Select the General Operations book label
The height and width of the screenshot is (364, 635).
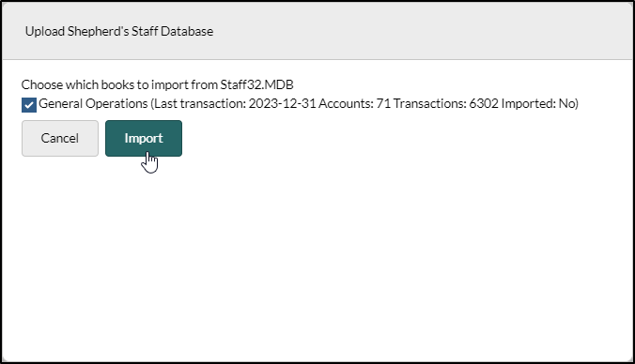(93, 104)
